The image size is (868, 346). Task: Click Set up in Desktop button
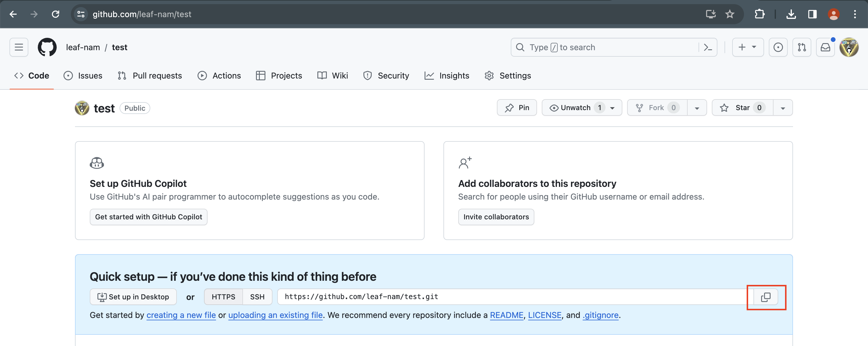click(x=133, y=297)
